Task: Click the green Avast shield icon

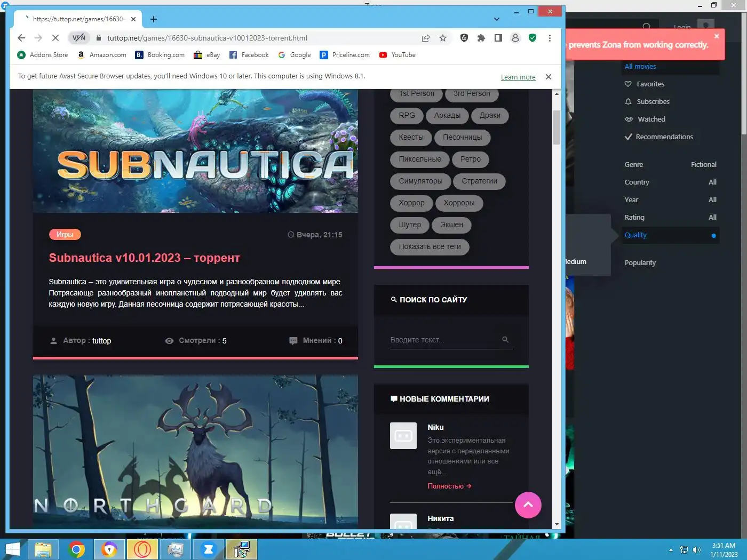Action: [x=533, y=38]
